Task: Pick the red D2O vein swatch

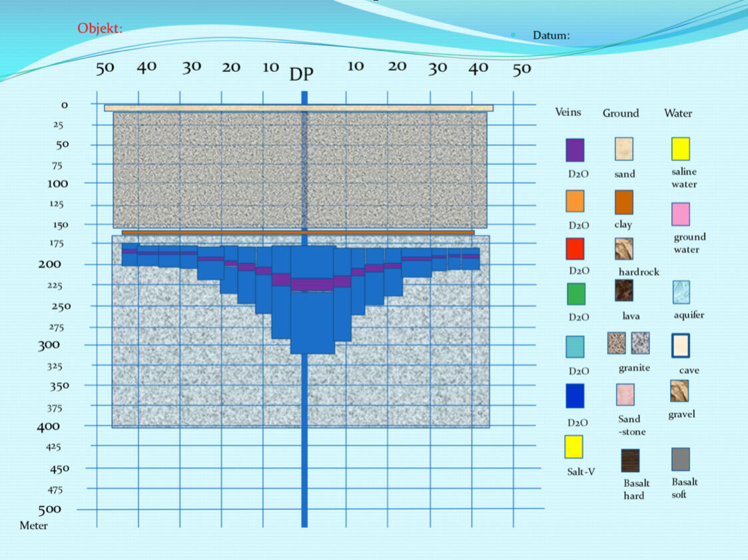Action: pos(575,249)
